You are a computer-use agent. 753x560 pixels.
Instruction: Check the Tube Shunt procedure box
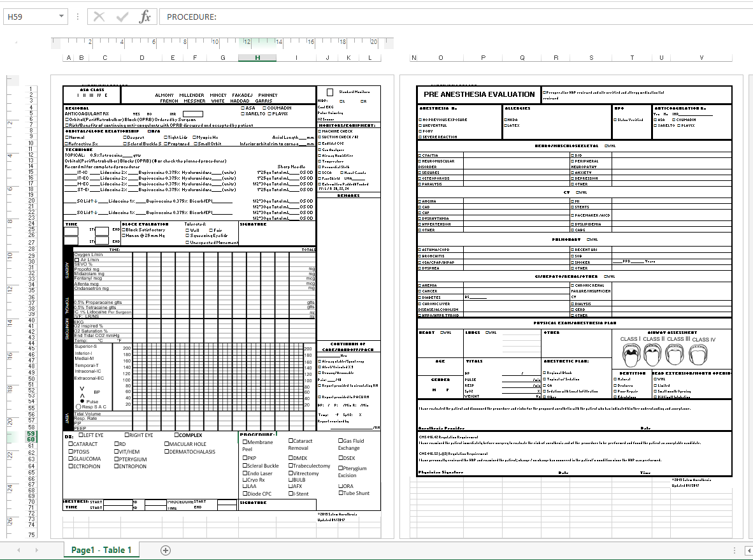click(x=341, y=492)
